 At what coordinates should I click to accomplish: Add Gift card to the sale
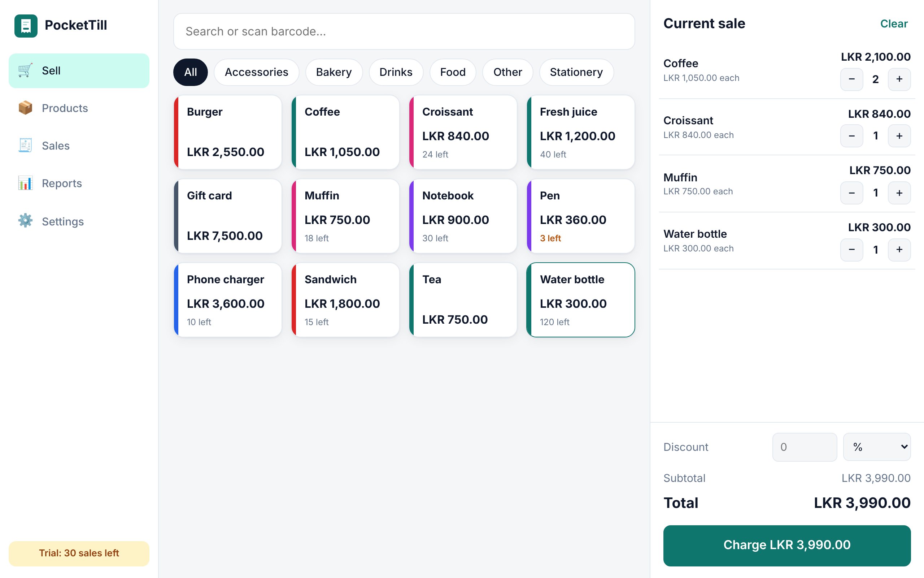pyautogui.click(x=227, y=216)
